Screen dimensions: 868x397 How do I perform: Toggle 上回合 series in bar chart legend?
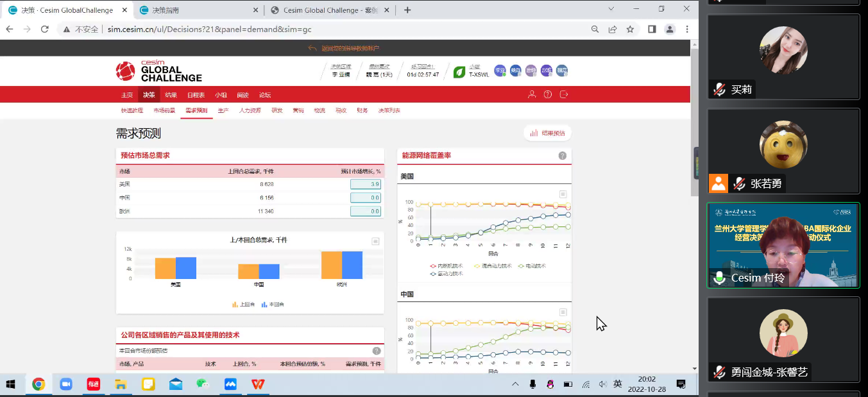point(244,305)
